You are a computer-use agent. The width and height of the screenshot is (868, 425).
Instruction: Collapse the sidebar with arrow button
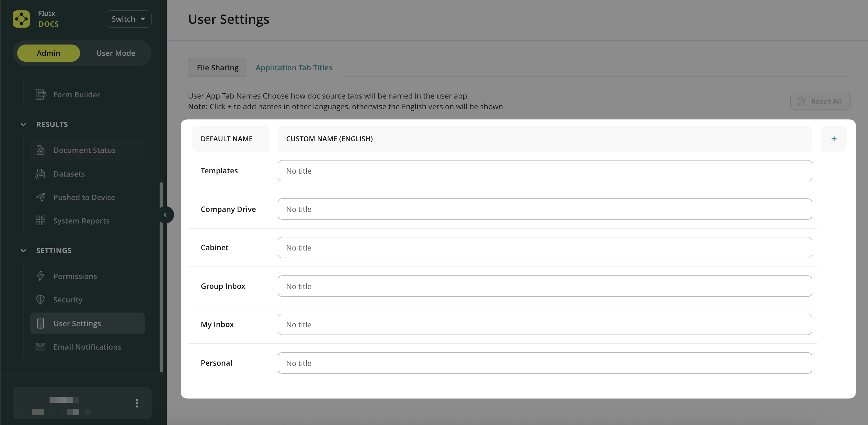click(165, 215)
